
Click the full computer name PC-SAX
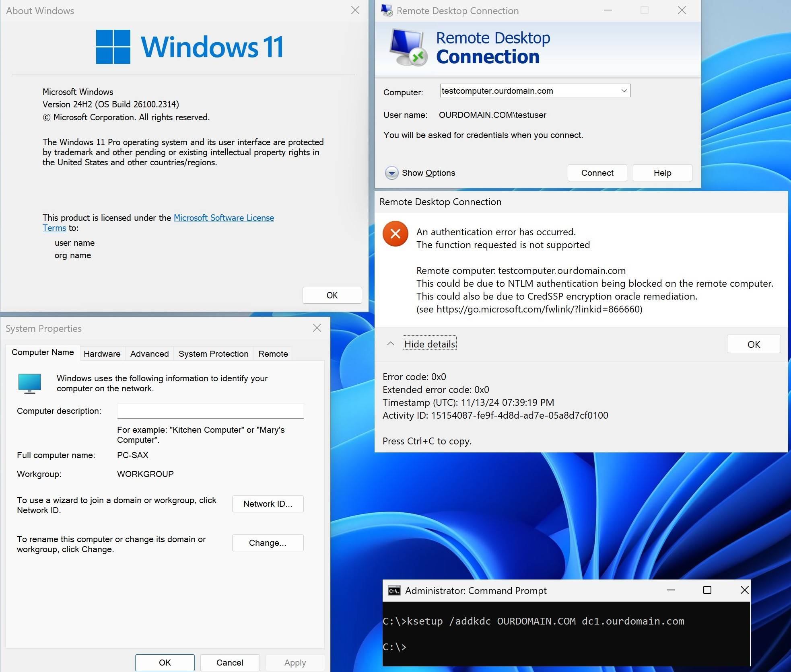pos(133,455)
